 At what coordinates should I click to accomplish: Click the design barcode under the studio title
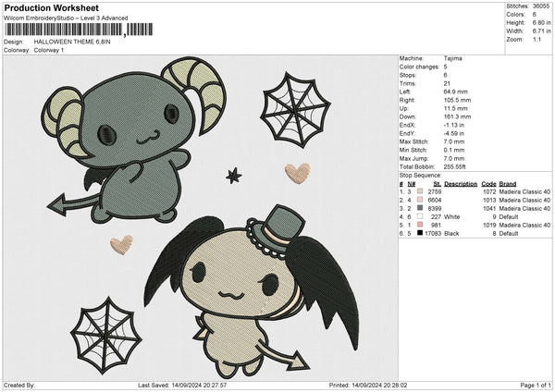tap(80, 30)
